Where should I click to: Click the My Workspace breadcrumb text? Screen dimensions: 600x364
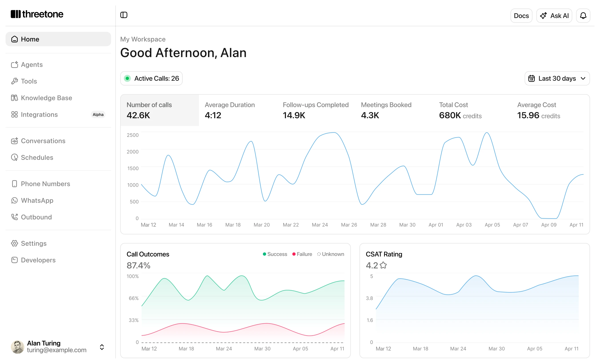[x=143, y=39]
